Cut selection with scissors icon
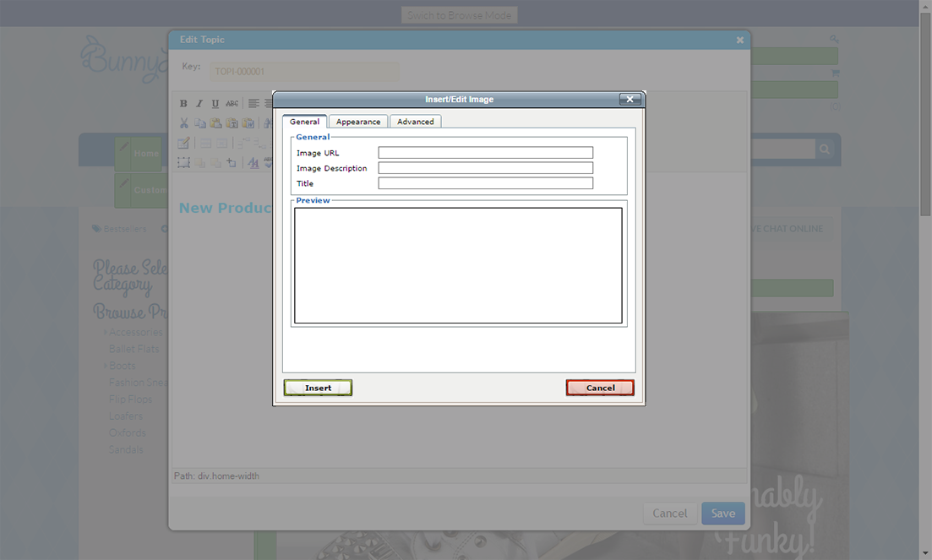932x560 pixels. 183,123
